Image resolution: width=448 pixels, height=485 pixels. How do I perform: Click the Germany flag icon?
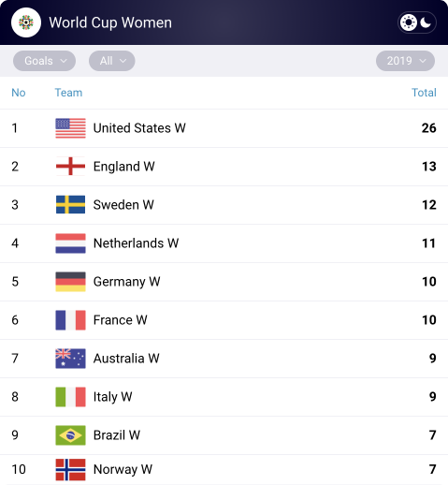point(70,282)
